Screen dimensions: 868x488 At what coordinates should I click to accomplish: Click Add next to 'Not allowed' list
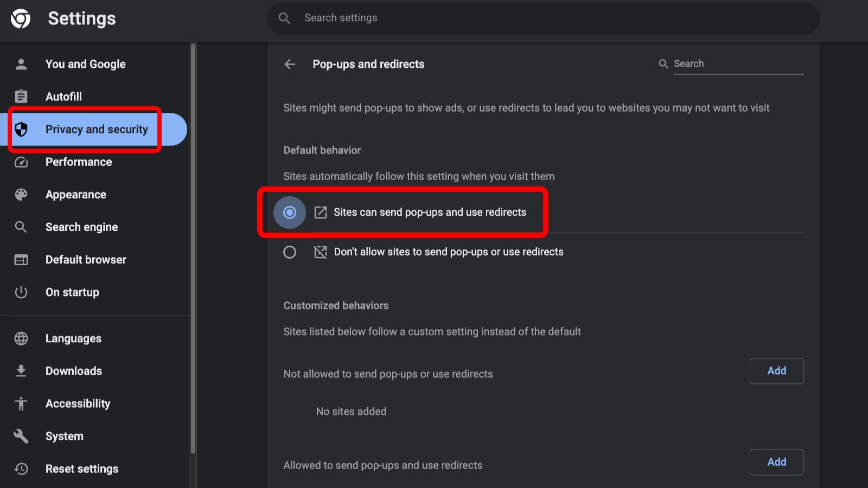776,371
